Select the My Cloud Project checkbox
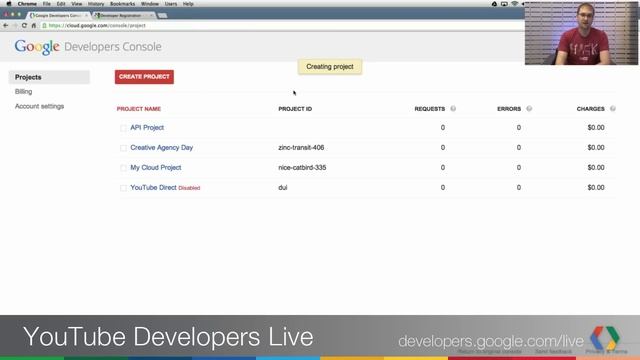The width and height of the screenshot is (640, 360). [123, 168]
